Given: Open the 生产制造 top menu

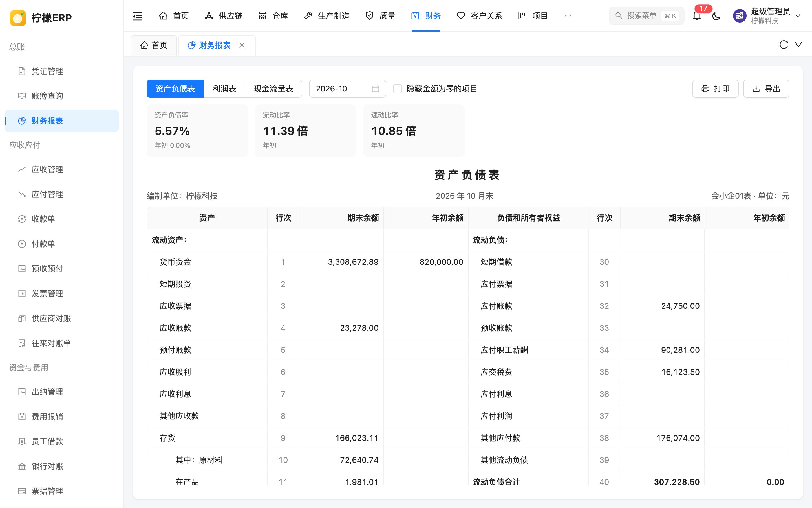Looking at the screenshot, I should [x=327, y=16].
